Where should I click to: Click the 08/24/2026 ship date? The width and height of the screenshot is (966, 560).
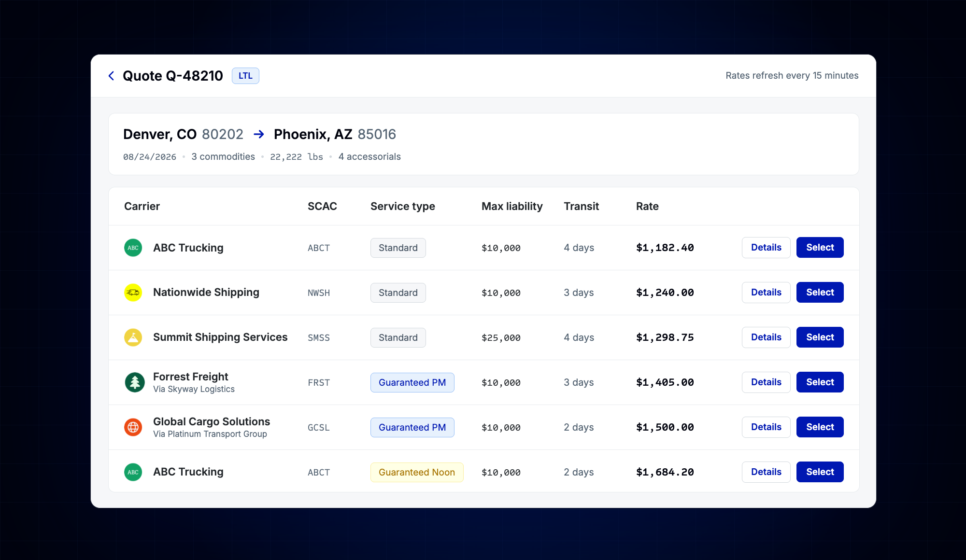pos(150,157)
